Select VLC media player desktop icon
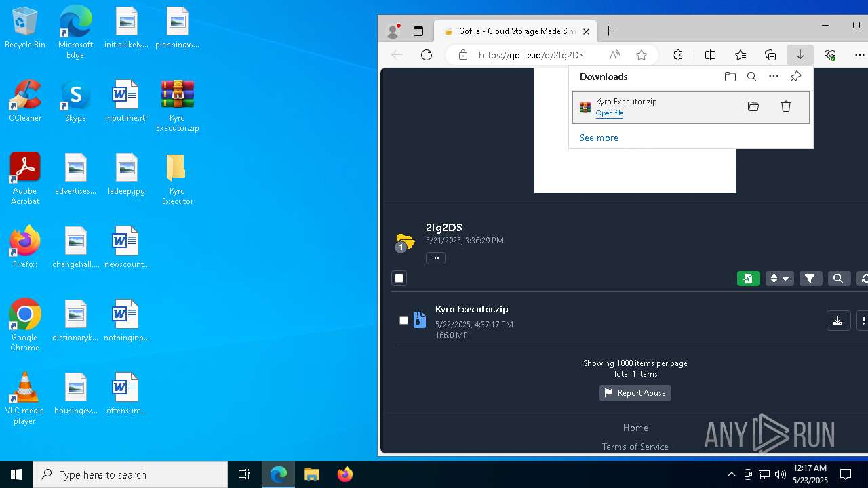This screenshot has height=488, width=868. (25, 399)
